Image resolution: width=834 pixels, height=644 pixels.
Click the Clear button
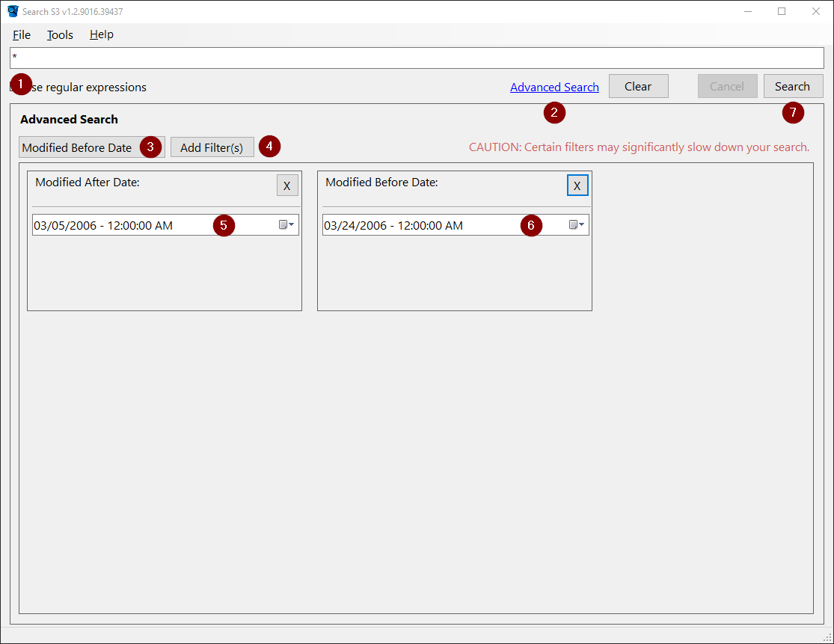coord(638,86)
